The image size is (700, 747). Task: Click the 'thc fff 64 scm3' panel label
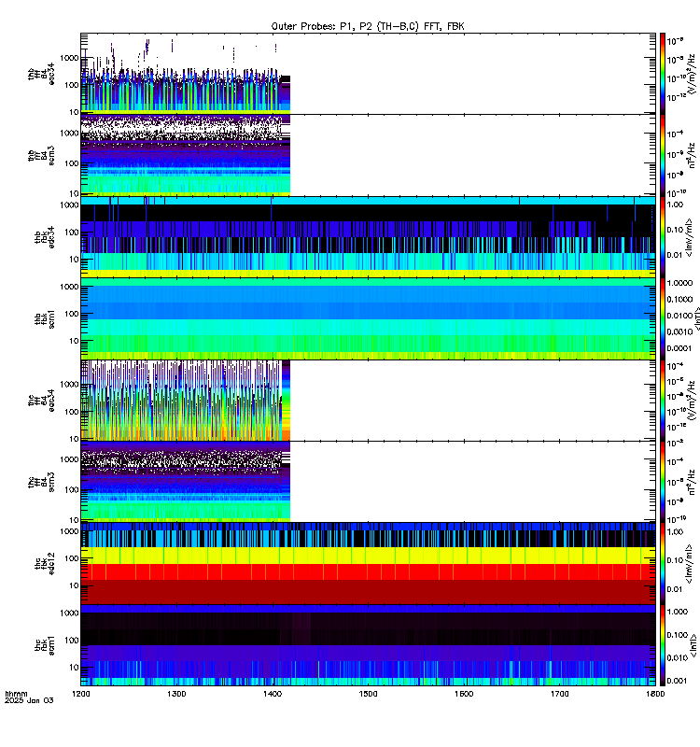point(41,482)
